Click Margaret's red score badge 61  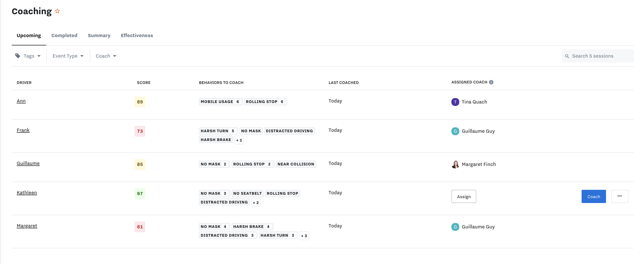[140, 227]
